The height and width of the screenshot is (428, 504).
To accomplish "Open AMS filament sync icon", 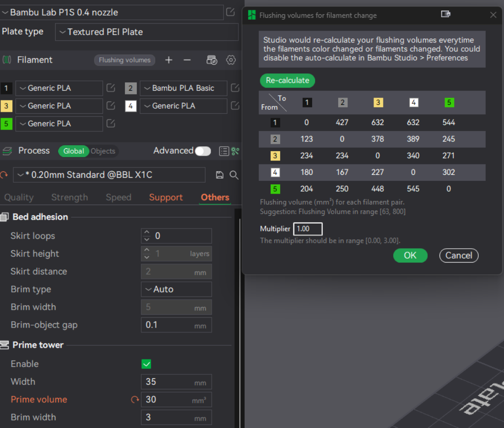I will [x=212, y=60].
